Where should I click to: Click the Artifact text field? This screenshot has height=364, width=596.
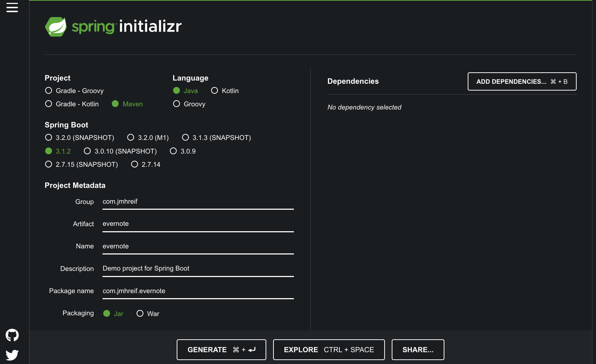198,224
